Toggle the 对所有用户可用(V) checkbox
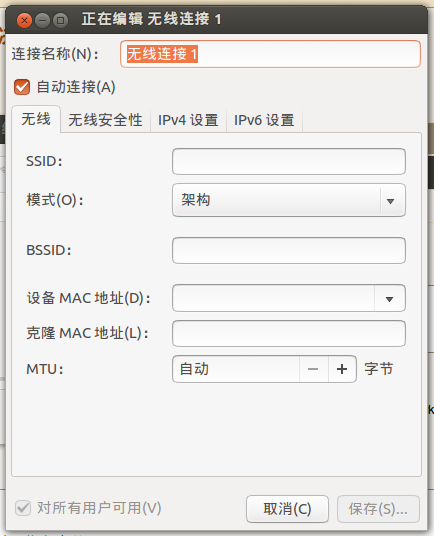The height and width of the screenshot is (536, 434). coord(23,508)
